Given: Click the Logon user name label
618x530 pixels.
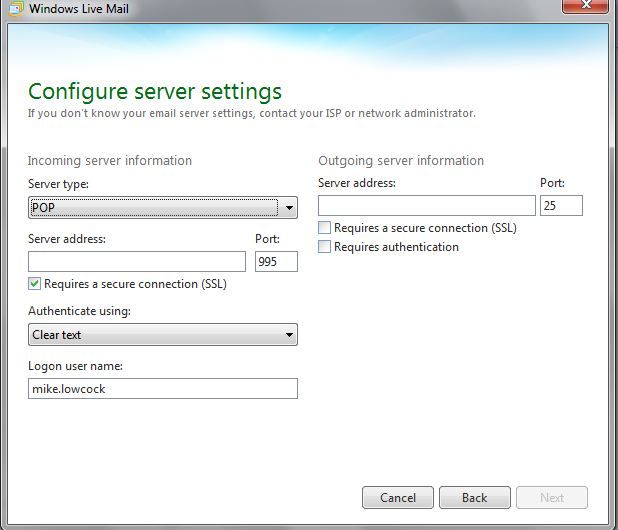Looking at the screenshot, I should click(x=75, y=366).
